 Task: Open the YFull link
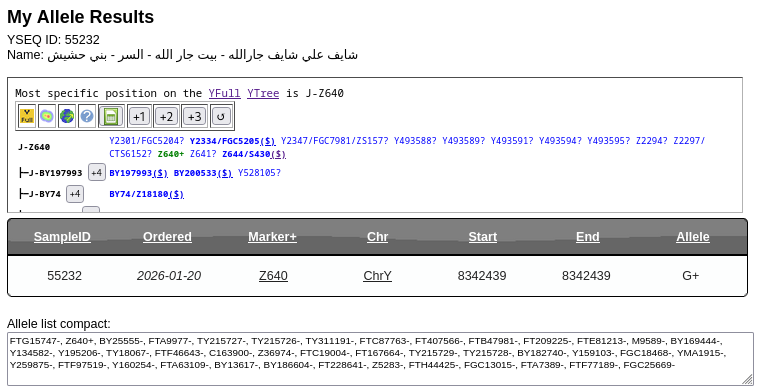click(x=224, y=93)
